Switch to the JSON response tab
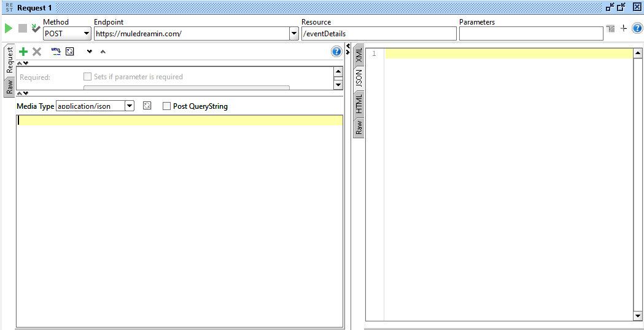 (x=359, y=77)
